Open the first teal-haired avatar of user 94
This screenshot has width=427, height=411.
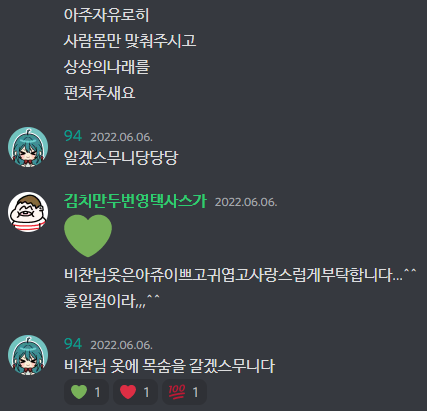click(x=28, y=147)
